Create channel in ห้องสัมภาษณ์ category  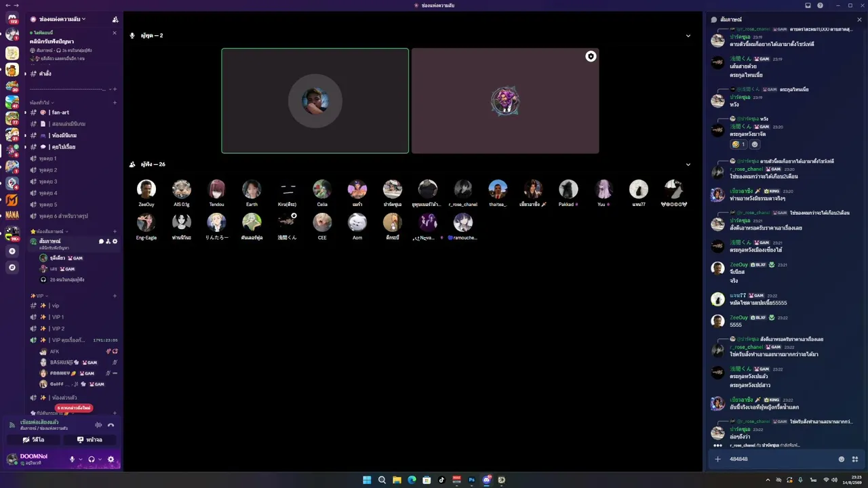tap(115, 232)
